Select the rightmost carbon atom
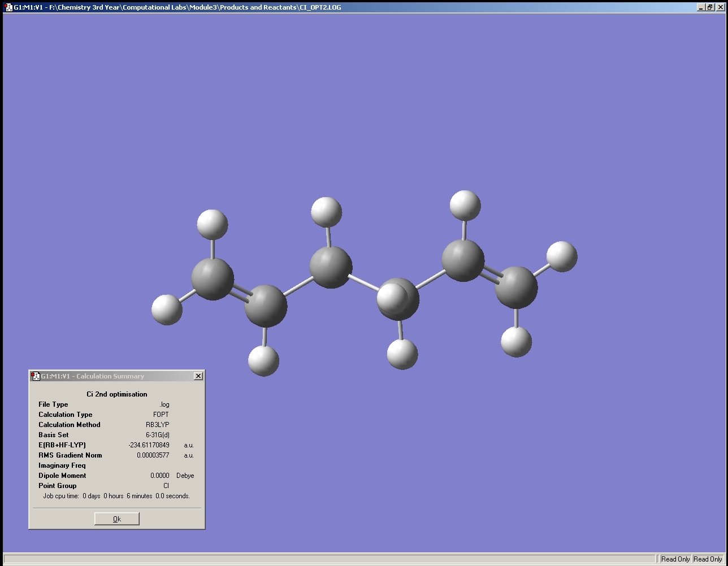The width and height of the screenshot is (728, 566). [x=516, y=287]
